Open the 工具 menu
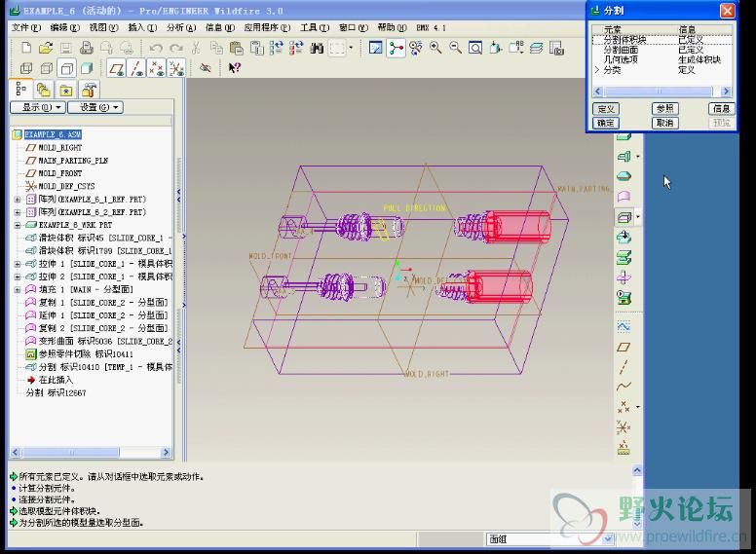The image size is (756, 554). pos(315,27)
